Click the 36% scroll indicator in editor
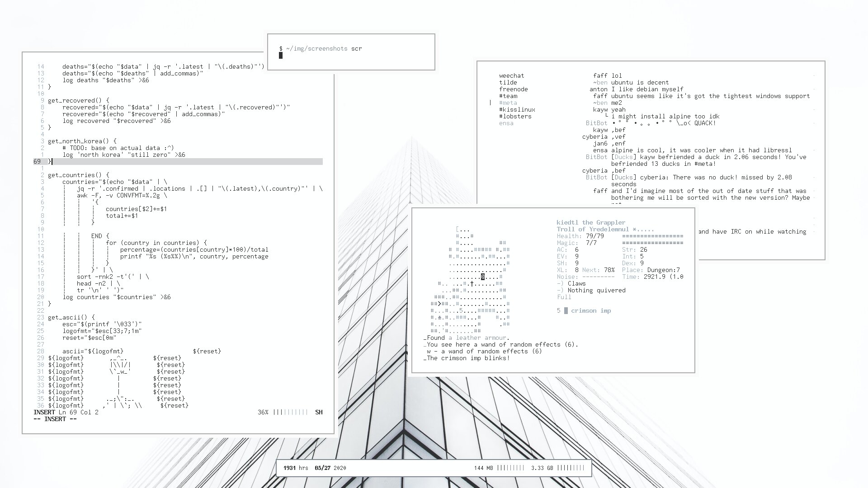Screen dimensions: 868x488 (263, 412)
